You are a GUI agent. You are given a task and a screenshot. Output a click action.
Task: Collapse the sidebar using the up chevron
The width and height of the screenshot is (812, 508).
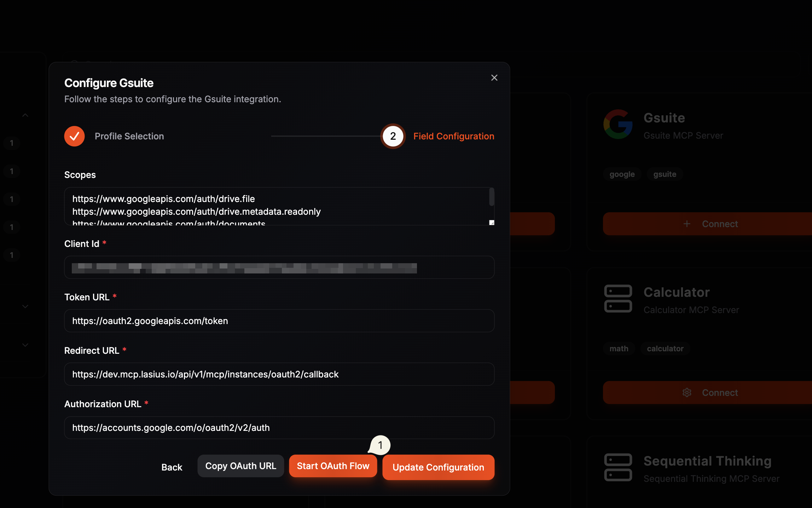tap(25, 115)
